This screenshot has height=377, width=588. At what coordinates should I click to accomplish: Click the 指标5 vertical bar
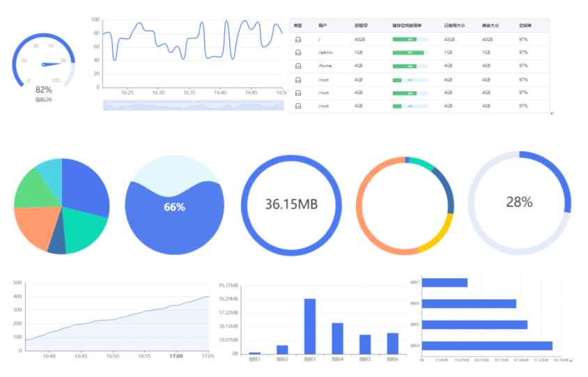[365, 344]
